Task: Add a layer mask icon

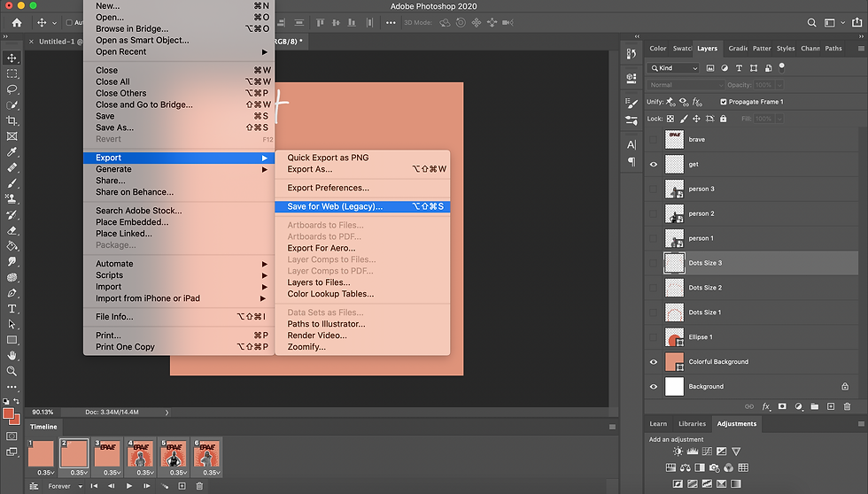Action: point(781,406)
